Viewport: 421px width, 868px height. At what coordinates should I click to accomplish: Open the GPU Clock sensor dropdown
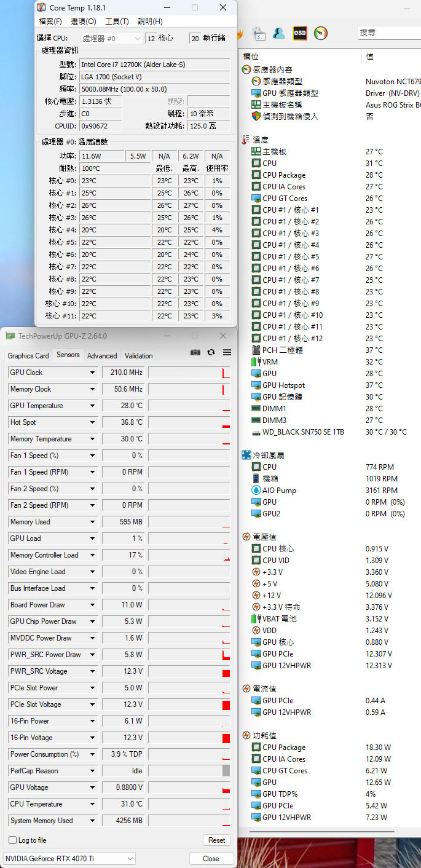click(x=92, y=373)
